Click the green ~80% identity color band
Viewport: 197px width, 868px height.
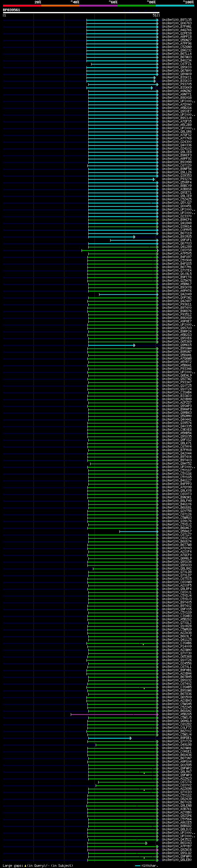(x=137, y=6)
